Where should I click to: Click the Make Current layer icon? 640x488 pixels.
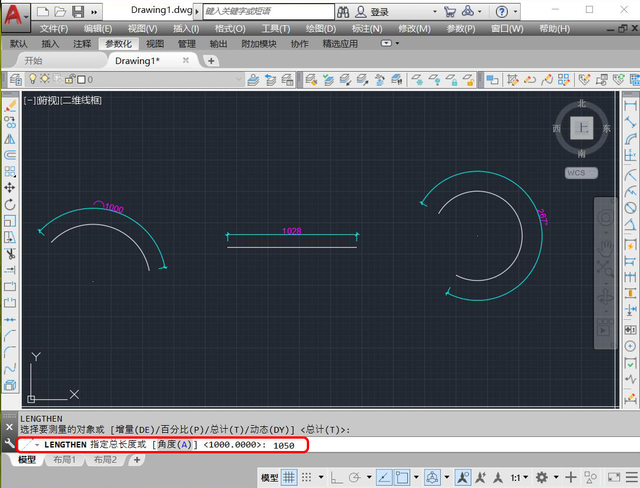(x=253, y=79)
